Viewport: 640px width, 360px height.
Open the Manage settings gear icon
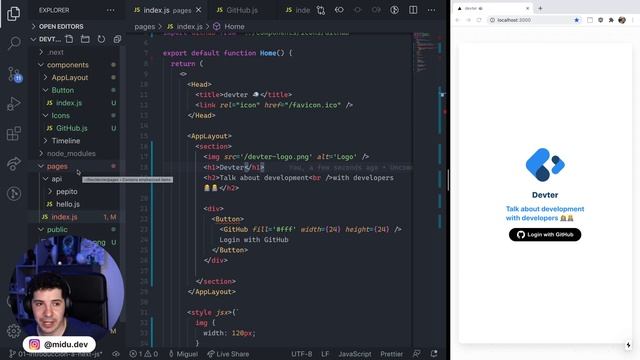tap(13, 331)
